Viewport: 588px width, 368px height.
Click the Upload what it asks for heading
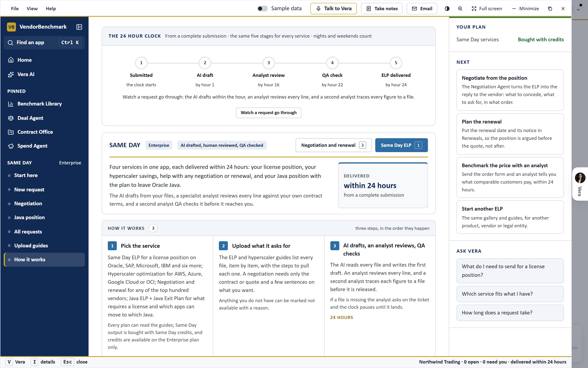point(261,246)
